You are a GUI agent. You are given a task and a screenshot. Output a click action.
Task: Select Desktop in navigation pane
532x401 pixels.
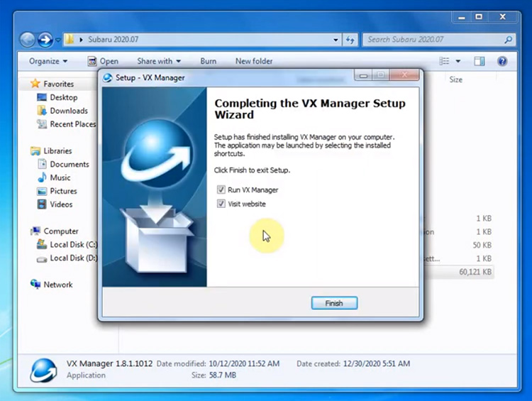coord(63,97)
